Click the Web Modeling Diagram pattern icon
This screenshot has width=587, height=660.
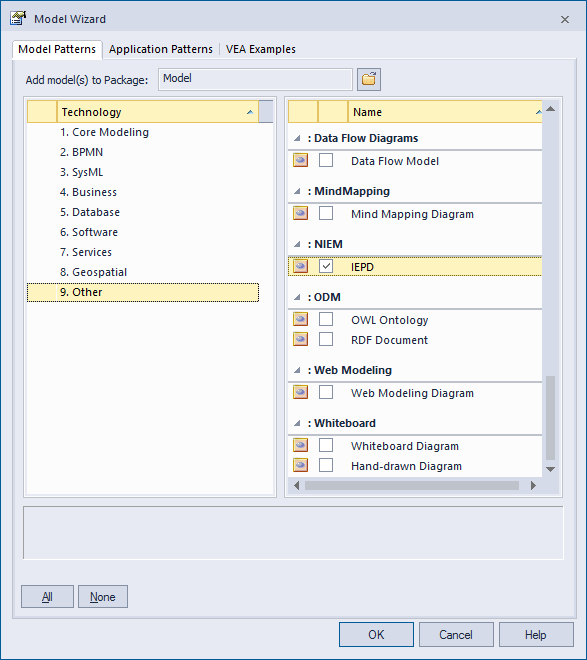pyautogui.click(x=300, y=392)
